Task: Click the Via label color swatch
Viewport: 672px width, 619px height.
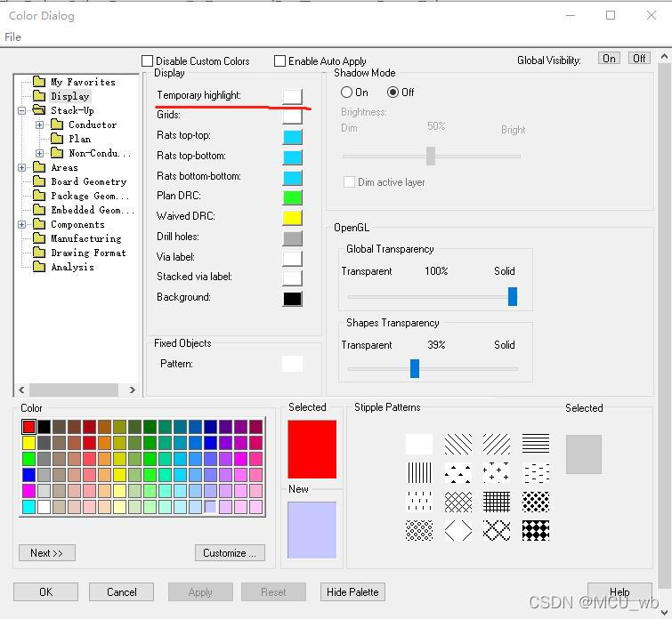Action: click(293, 259)
